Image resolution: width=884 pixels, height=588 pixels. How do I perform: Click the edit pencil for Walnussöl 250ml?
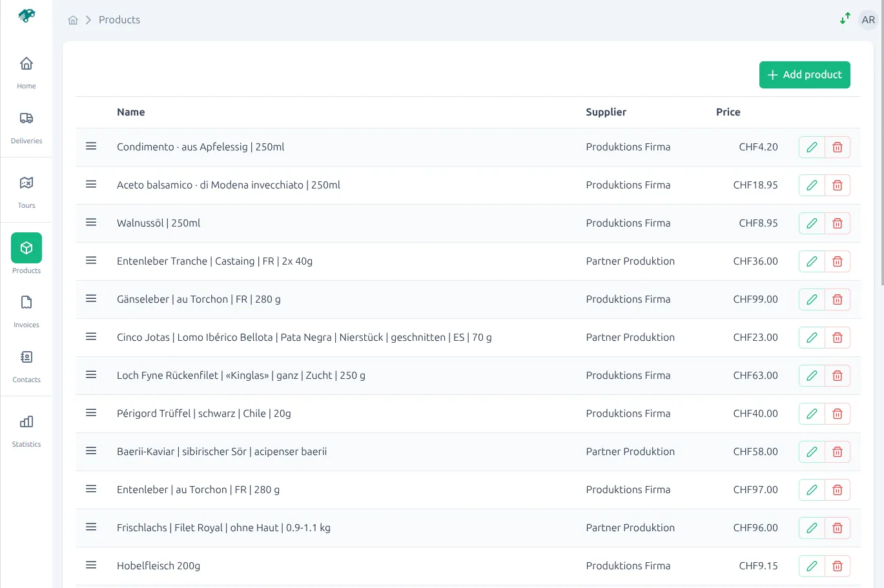[x=812, y=223]
